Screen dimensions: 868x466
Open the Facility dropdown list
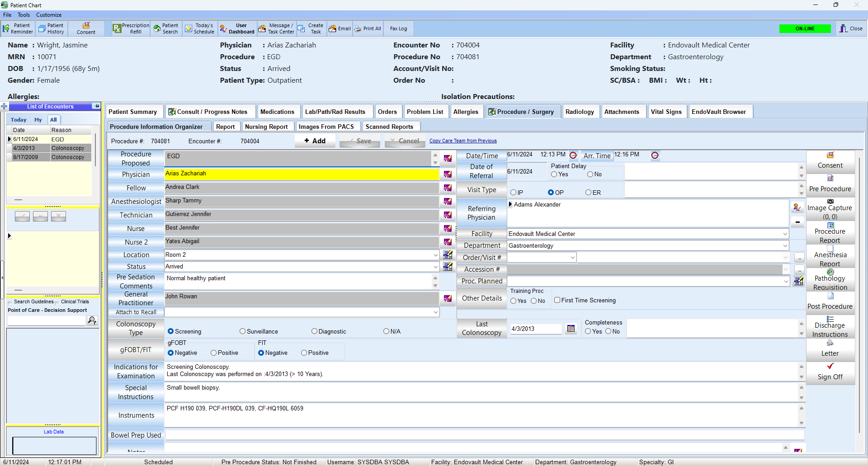tap(785, 234)
